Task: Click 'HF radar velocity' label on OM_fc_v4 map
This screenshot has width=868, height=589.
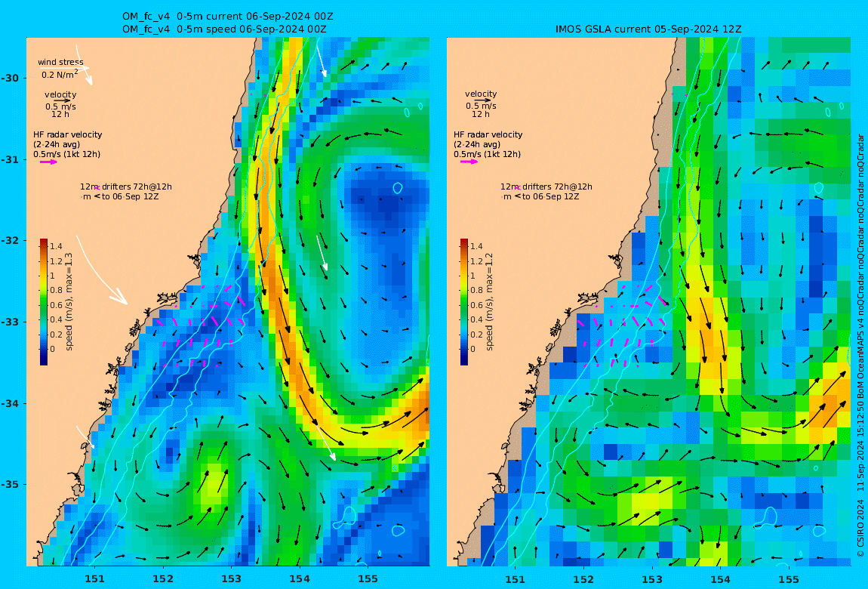Action: pyautogui.click(x=67, y=134)
